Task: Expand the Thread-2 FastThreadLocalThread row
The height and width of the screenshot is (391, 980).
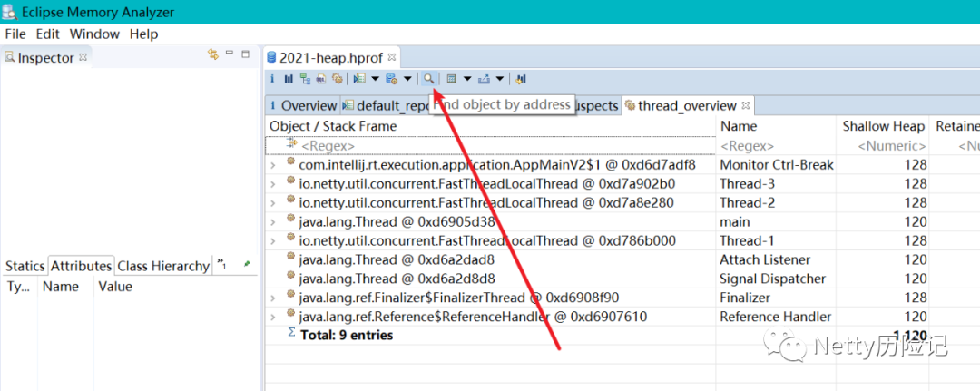Action: click(272, 203)
